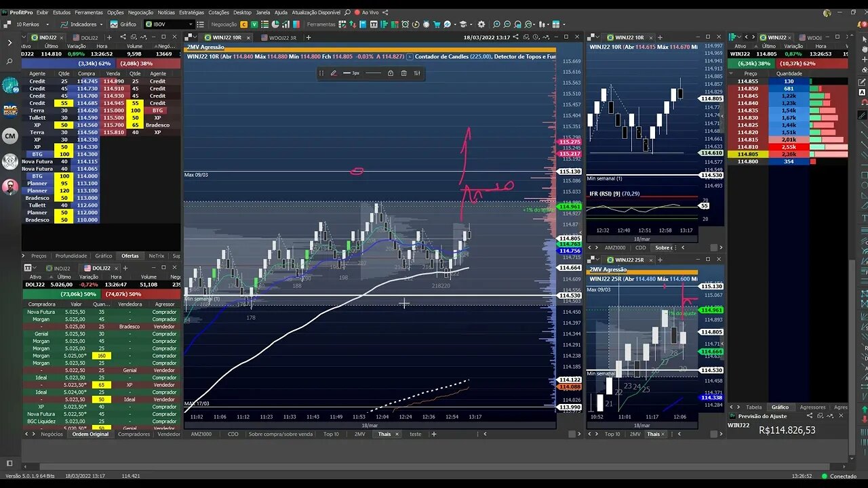The image size is (868, 488).
Task: Select the Profundidade tab
Action: pyautogui.click(x=71, y=256)
